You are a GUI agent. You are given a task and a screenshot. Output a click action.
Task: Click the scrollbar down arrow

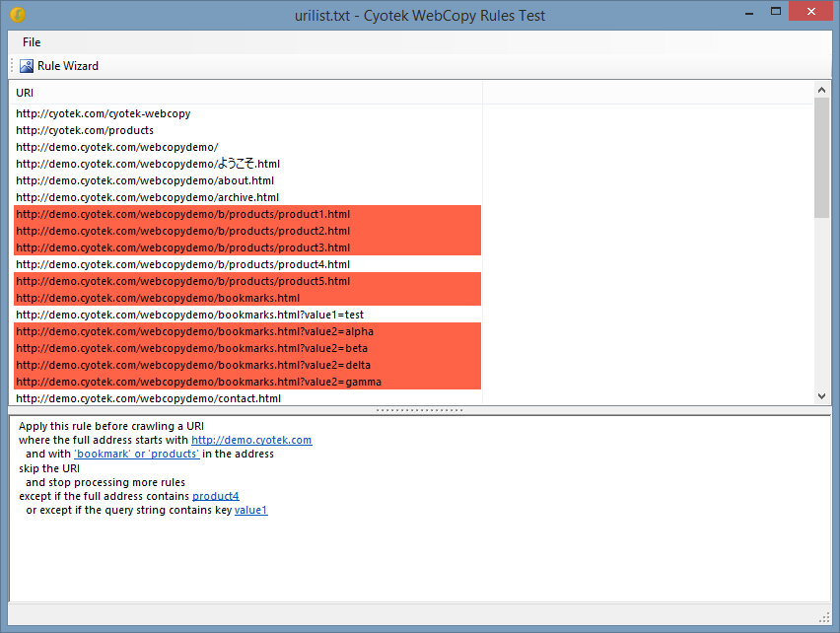point(821,396)
